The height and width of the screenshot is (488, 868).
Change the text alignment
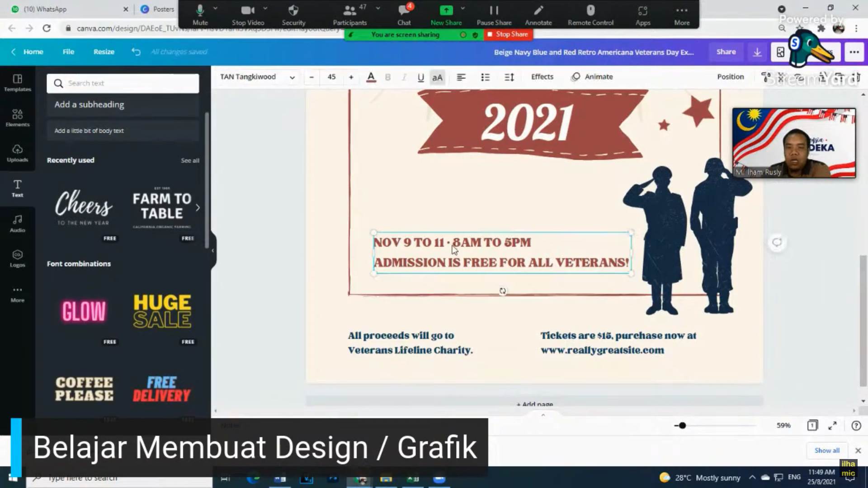(x=461, y=77)
